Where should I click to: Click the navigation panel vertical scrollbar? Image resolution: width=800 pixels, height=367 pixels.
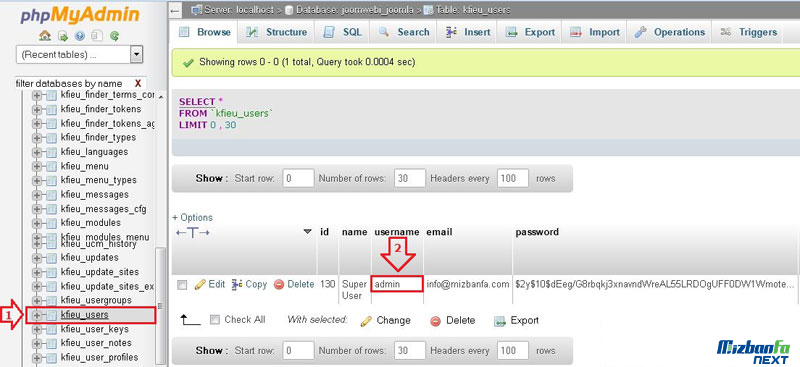tap(161, 306)
